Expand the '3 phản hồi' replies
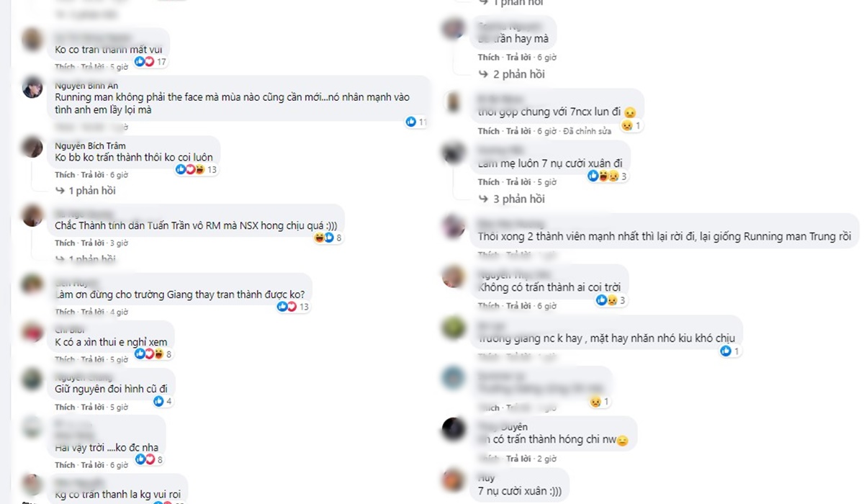This screenshot has width=864, height=504. point(512,199)
